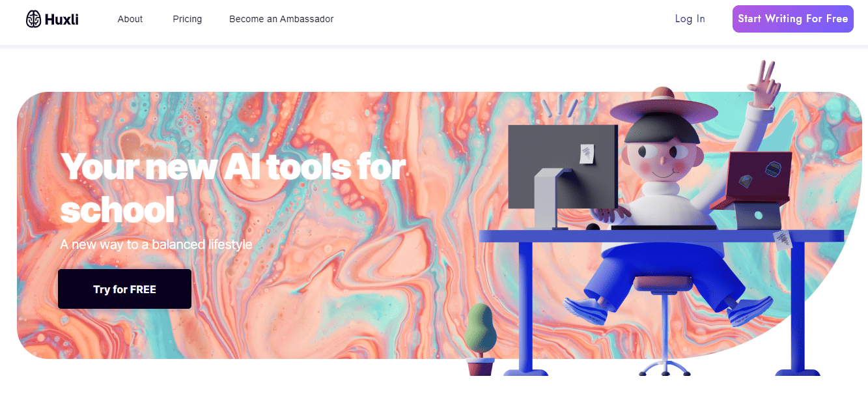The image size is (868, 400).
Task: Click the Try for FREE button
Action: [x=124, y=289]
